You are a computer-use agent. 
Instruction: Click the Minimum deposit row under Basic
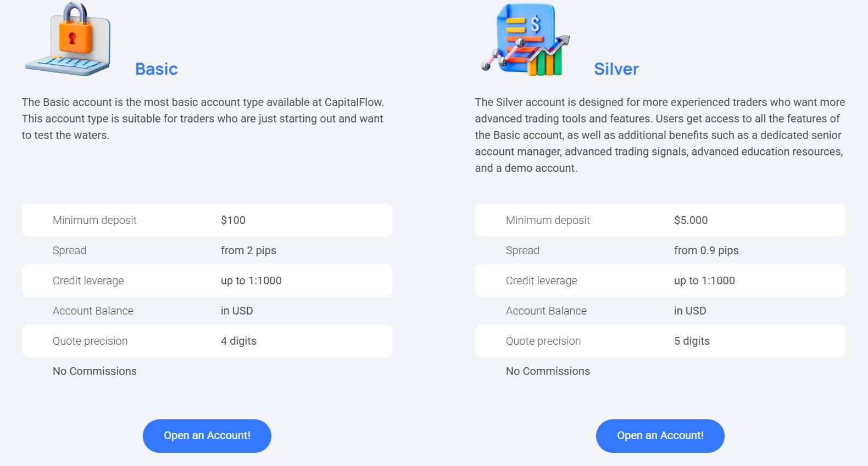click(x=207, y=220)
